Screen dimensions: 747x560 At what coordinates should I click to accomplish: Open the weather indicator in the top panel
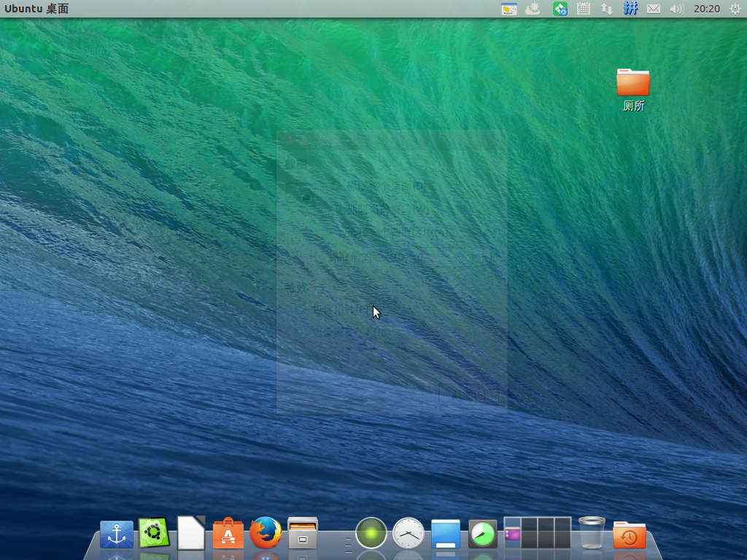point(533,9)
